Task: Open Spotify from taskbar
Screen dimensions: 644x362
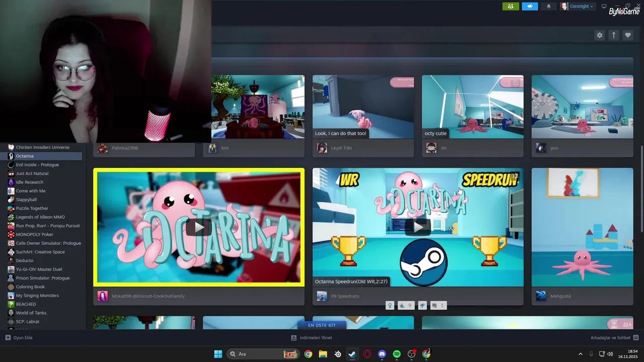Action: (396, 354)
